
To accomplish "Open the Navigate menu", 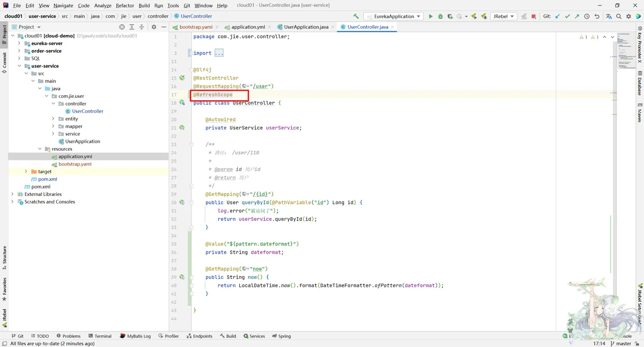I will click(63, 6).
